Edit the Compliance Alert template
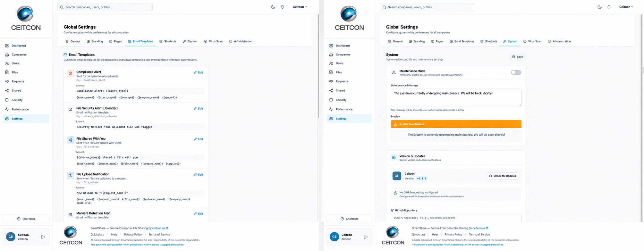 (198, 72)
